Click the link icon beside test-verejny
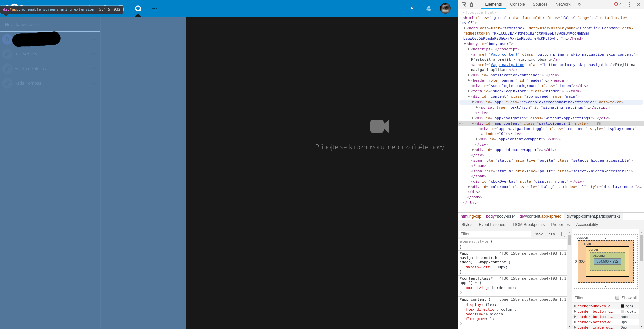The image size is (644, 329). tap(7, 54)
